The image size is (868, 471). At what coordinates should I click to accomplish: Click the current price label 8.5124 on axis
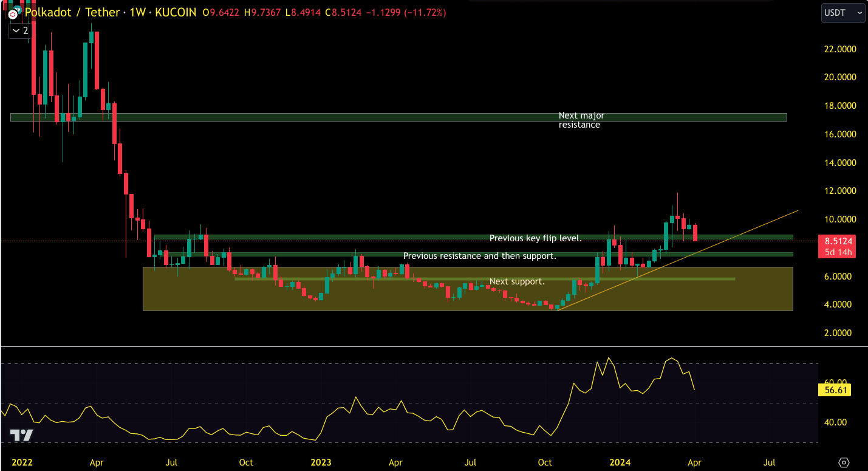[838, 241]
